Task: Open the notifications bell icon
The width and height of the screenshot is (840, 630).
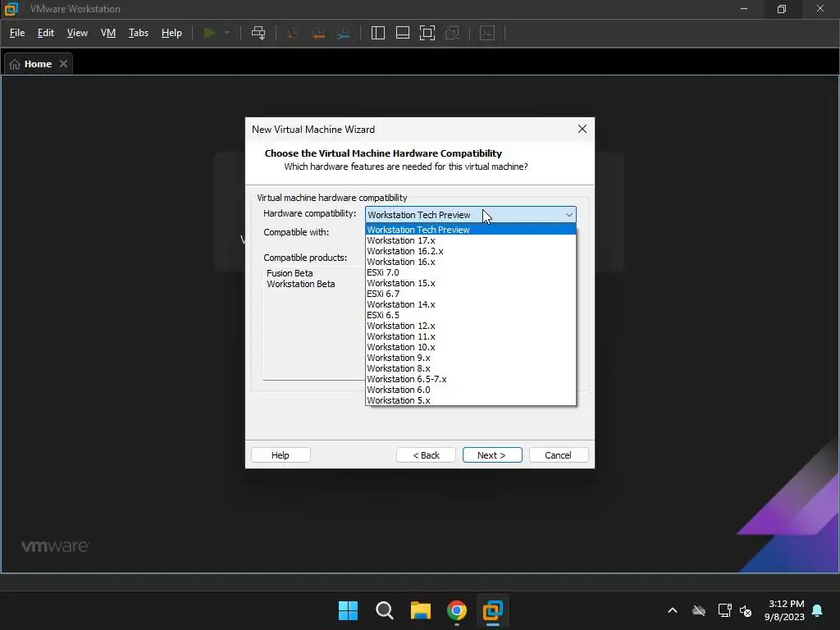Action: [x=817, y=610]
